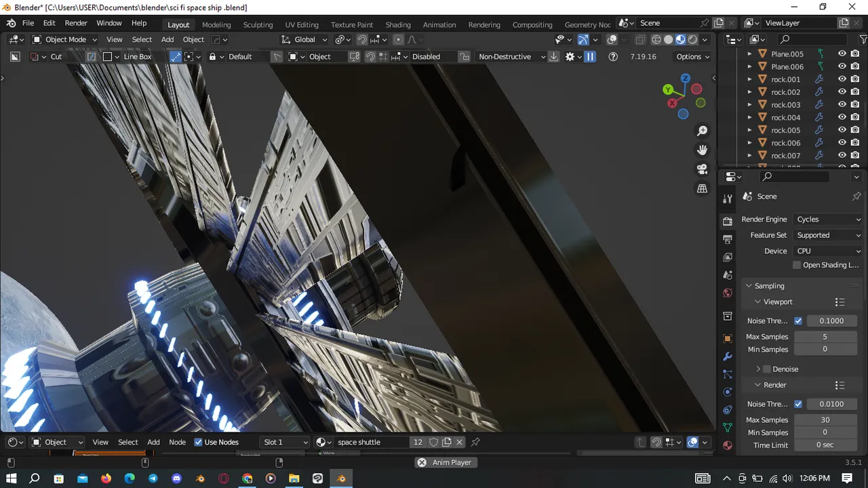Open the Object Data green triangle tab
868x488 pixels.
pyautogui.click(x=728, y=428)
